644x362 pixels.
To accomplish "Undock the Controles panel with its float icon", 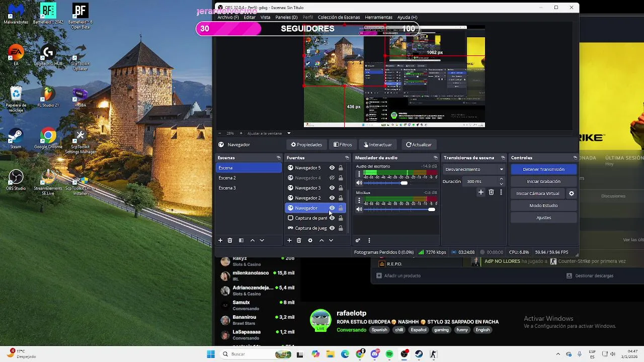I will (x=575, y=158).
